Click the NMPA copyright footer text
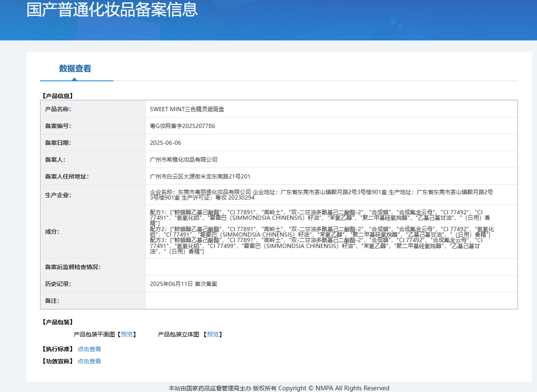Viewport: 537px width, 392px height. tap(279, 388)
